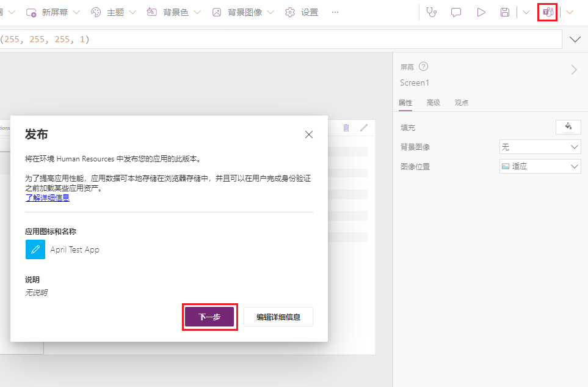Expand the 主题 dropdown arrow
This screenshot has width=588, height=387.
click(132, 12)
